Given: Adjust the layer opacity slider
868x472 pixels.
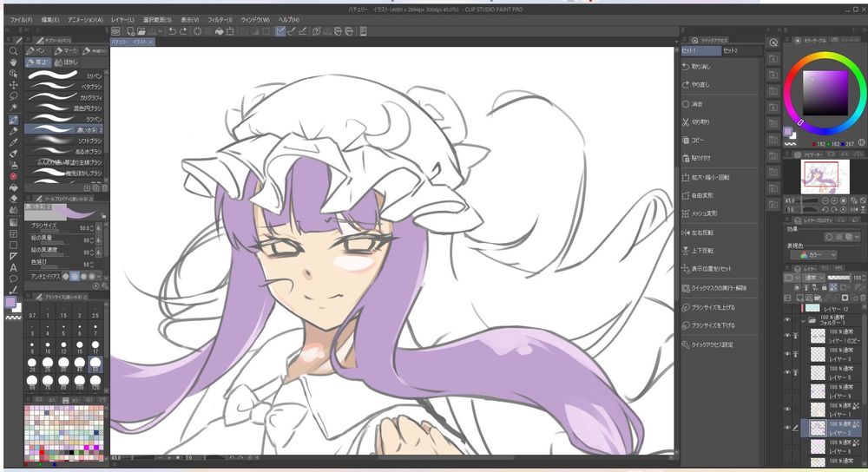Looking at the screenshot, I should coord(838,278).
